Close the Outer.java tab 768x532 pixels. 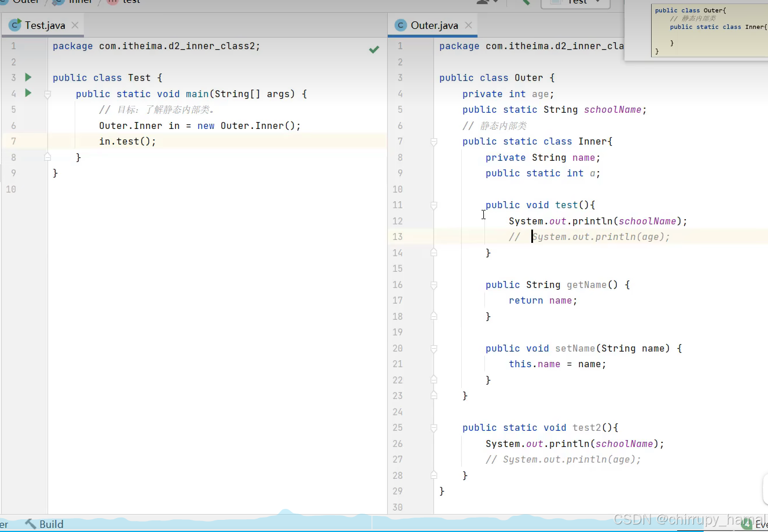(x=468, y=25)
